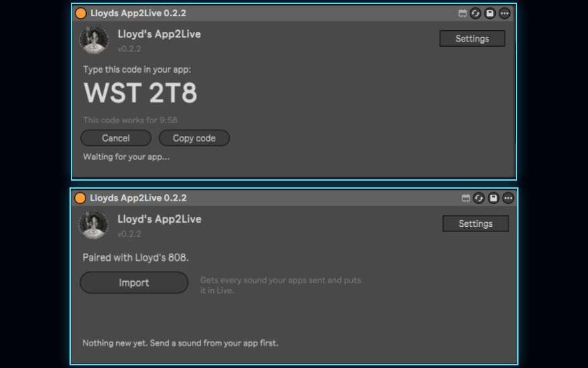The image size is (588, 368).
Task: Click bottom device save preset disk icon
Action: click(494, 198)
